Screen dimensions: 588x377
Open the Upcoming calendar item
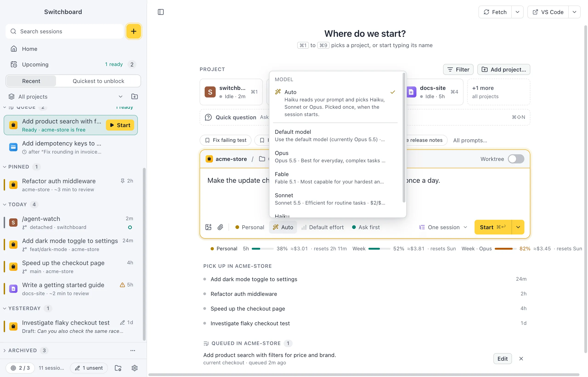73,64
